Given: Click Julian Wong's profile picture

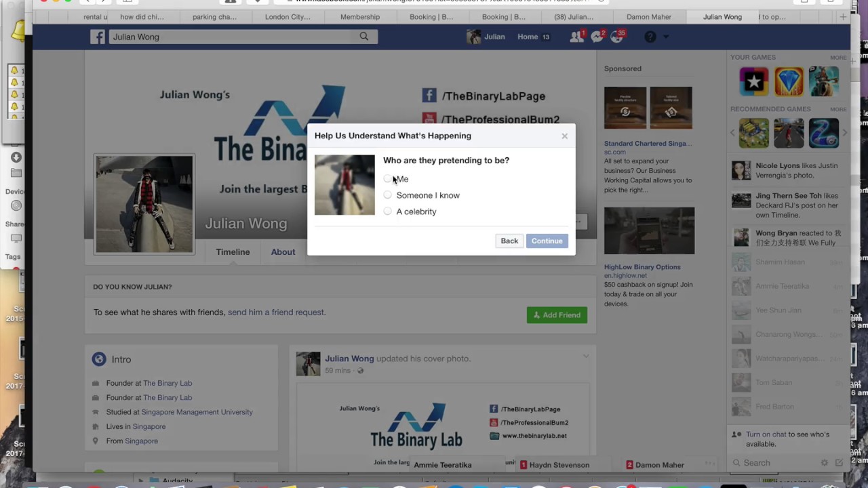Looking at the screenshot, I should pyautogui.click(x=144, y=204).
